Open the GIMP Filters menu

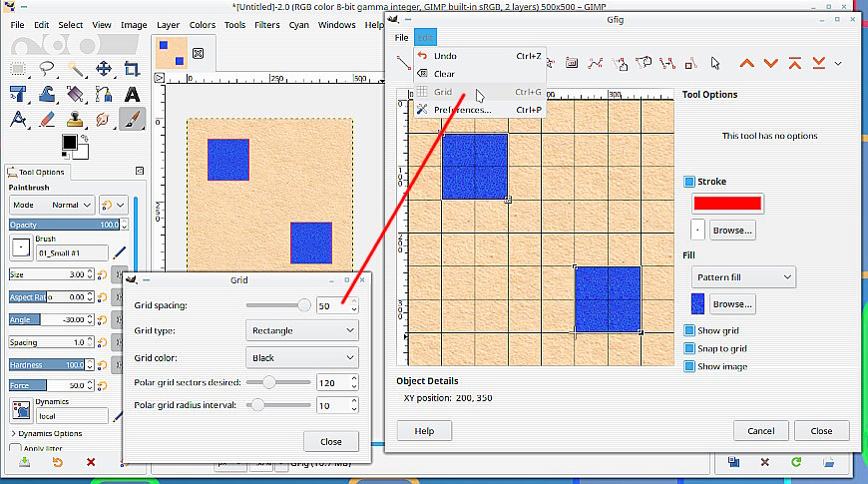266,25
